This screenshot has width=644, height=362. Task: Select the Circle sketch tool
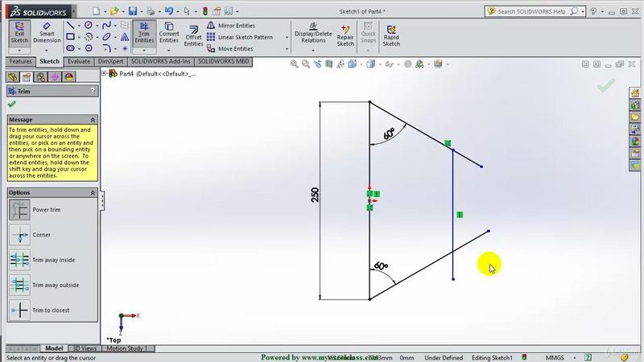tap(89, 26)
